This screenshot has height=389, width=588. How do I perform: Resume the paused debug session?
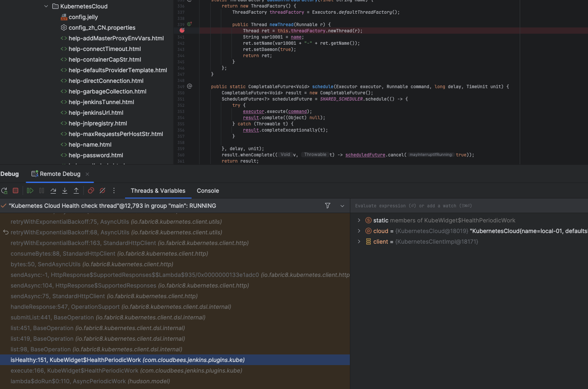click(x=29, y=191)
